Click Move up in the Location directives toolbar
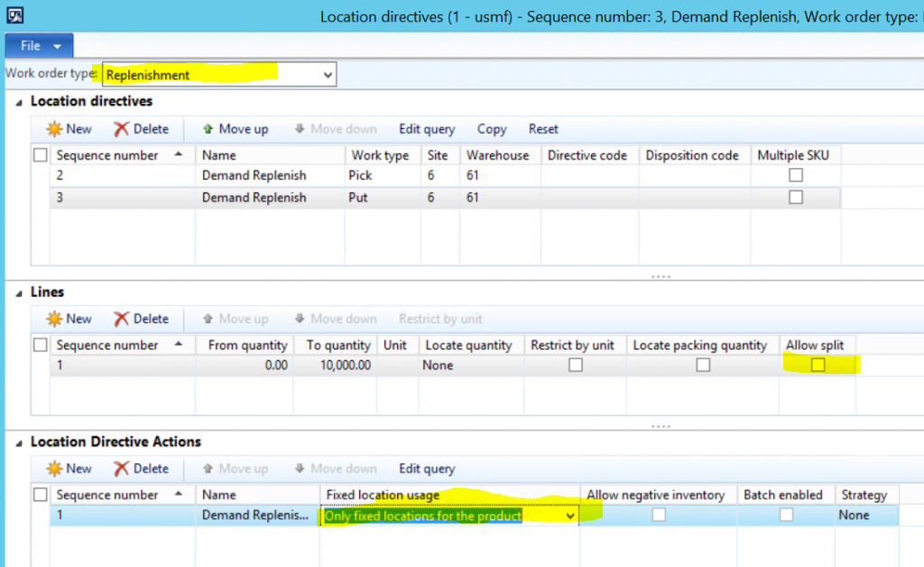The height and width of the screenshot is (567, 924). coord(236,128)
